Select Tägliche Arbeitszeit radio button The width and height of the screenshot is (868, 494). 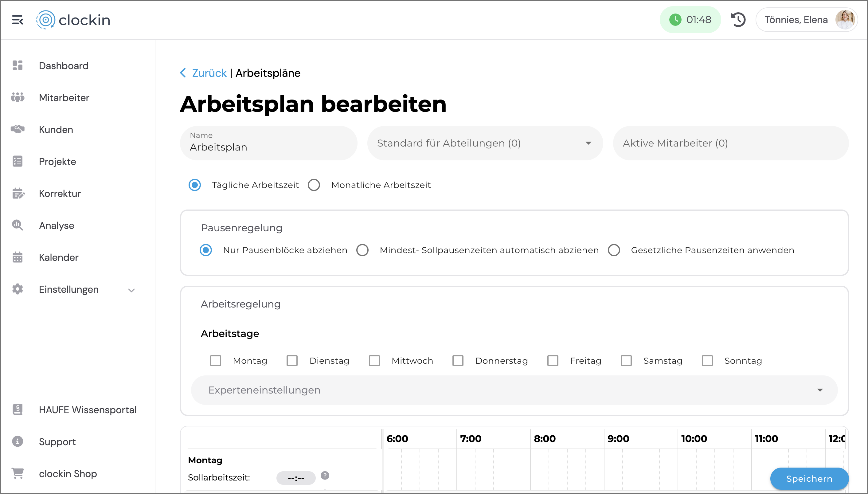pyautogui.click(x=195, y=185)
